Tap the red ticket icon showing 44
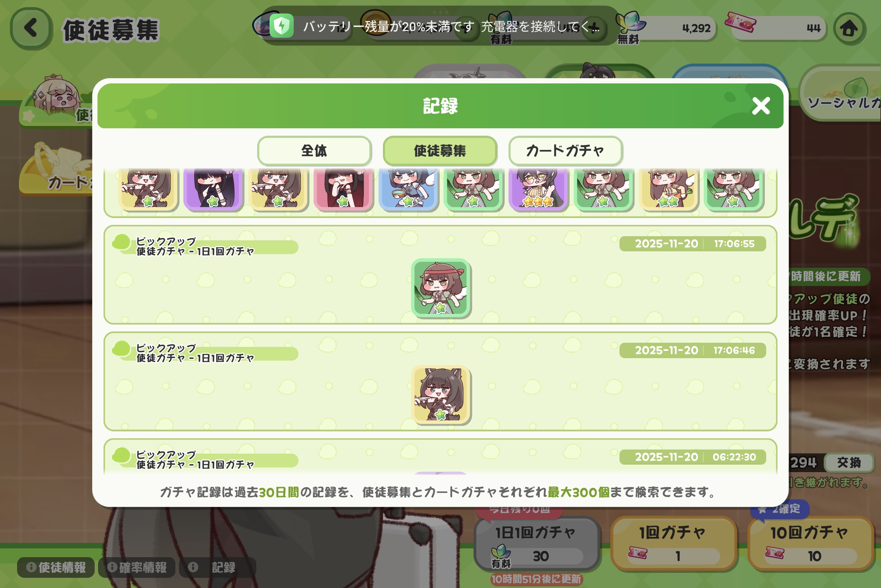The image size is (881, 588). point(740,23)
